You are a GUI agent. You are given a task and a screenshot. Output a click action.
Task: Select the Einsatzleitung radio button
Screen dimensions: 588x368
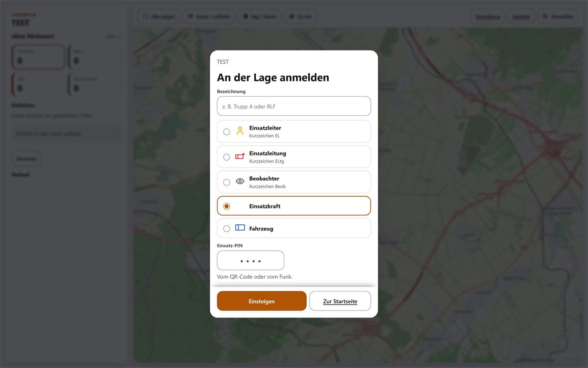point(226,157)
